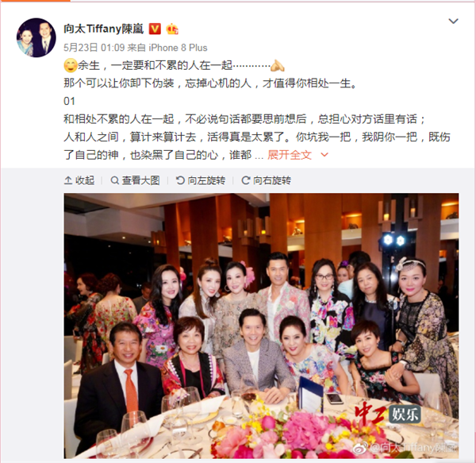Open the post options chevron menu
Viewport: 476px width, 463px height.
tap(453, 21)
